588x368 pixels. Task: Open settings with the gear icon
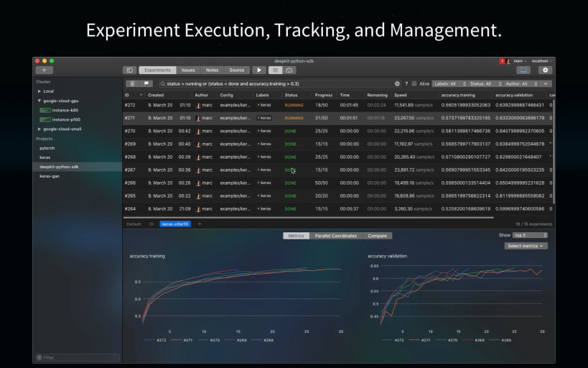(x=545, y=70)
